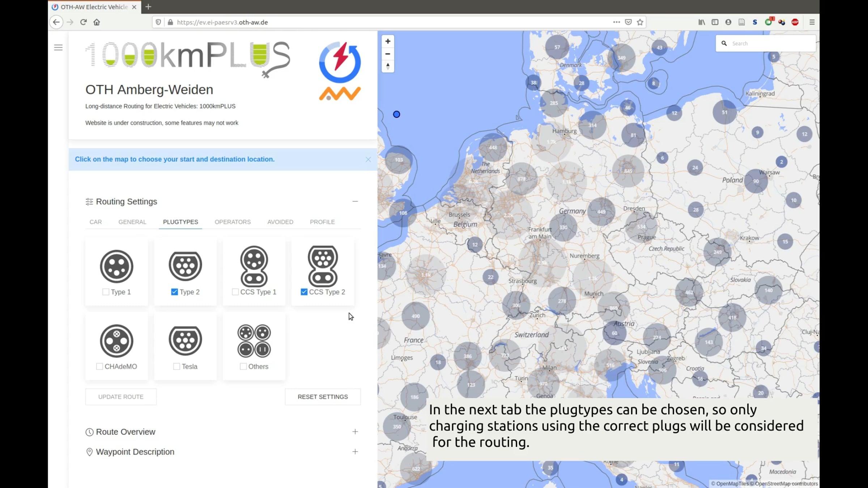868x488 pixels.
Task: Click the map zoom in plus button
Action: pos(388,41)
